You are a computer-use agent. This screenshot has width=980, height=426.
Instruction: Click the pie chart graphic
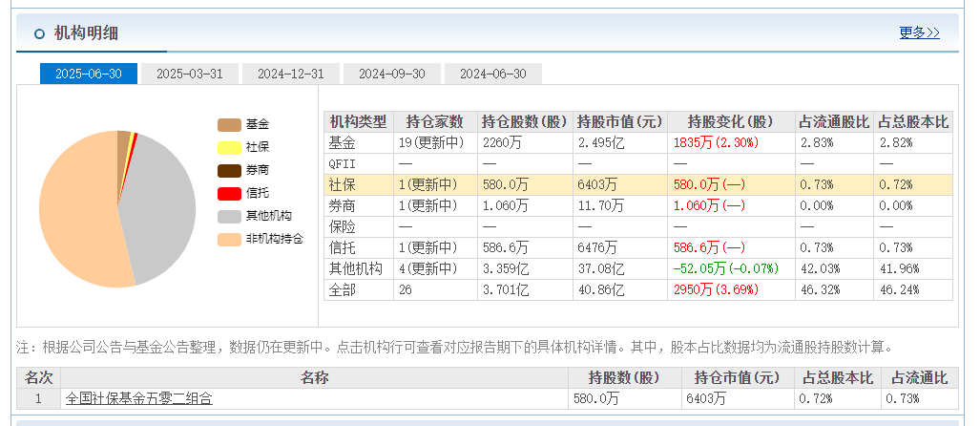tap(117, 209)
